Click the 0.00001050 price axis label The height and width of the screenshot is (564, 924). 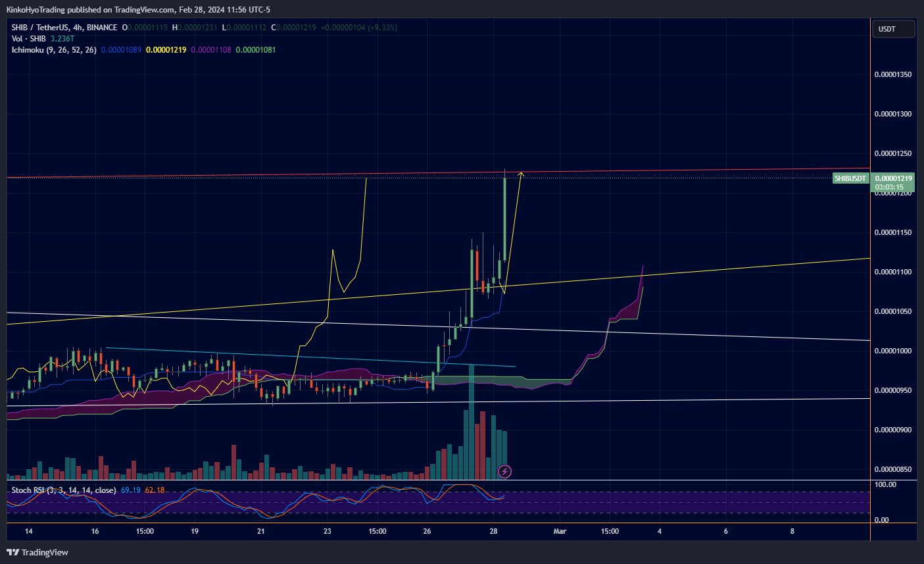tap(893, 311)
